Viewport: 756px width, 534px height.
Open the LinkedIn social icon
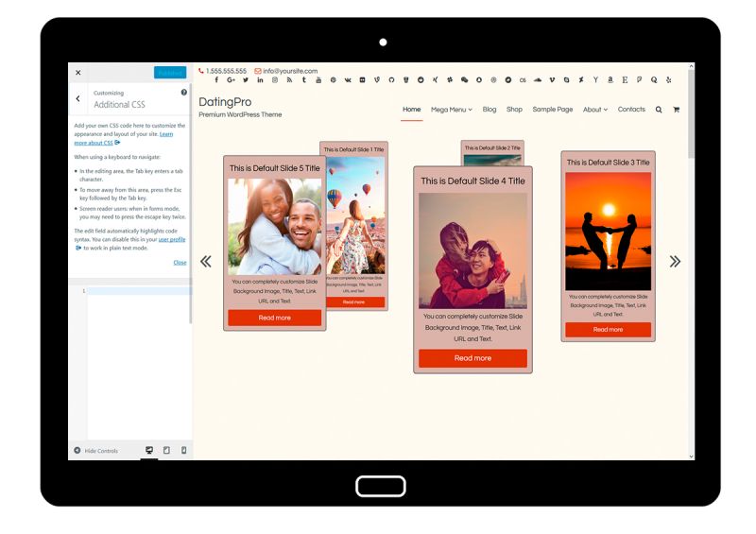[261, 80]
